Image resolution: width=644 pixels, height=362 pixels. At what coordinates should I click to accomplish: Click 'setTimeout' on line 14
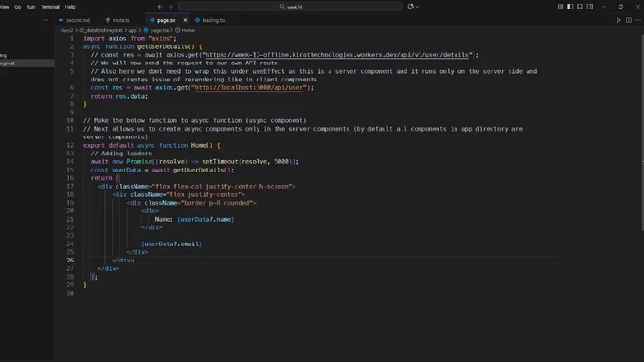click(x=220, y=161)
